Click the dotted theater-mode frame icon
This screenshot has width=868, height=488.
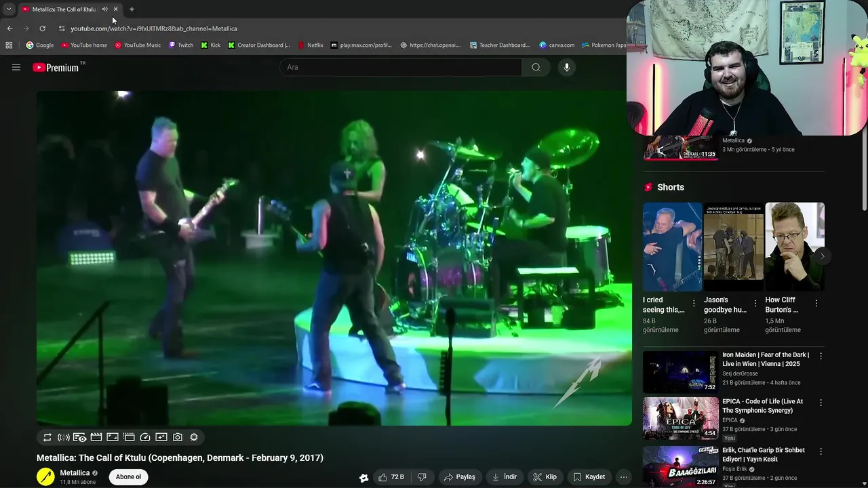129,437
